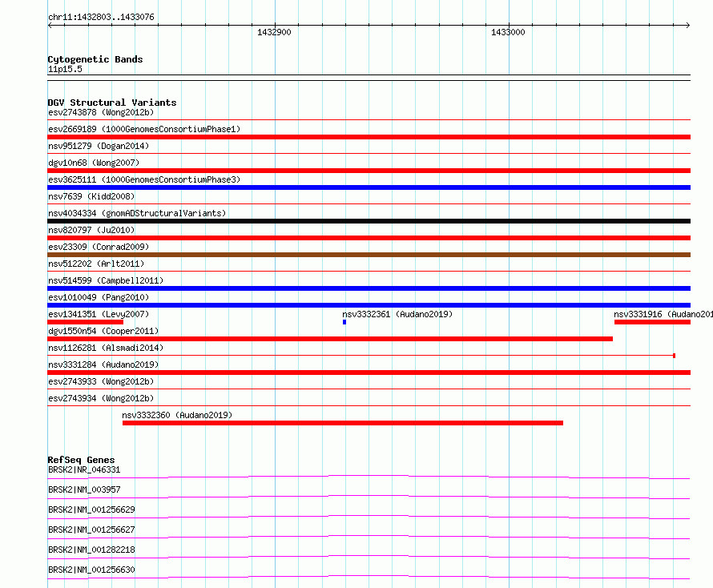The image size is (713, 588).
Task: Select the dgv1550n54 (Cooper2011) label
Action: (103, 331)
